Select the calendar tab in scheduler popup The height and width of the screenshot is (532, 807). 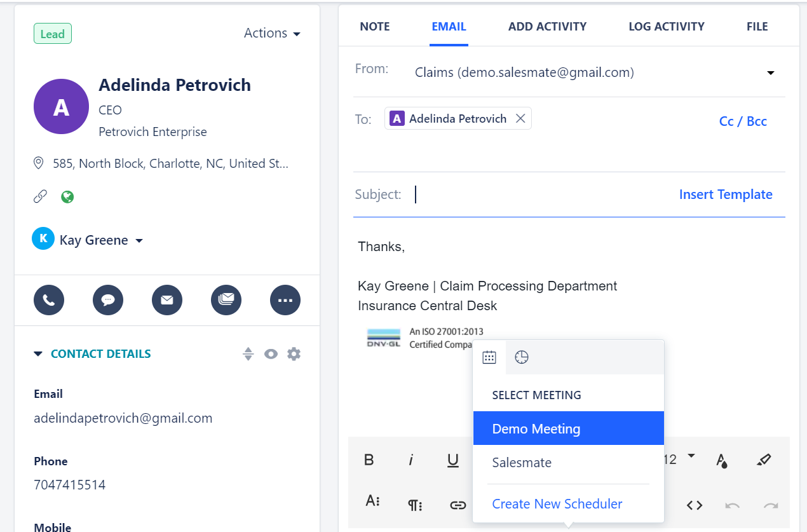489,357
